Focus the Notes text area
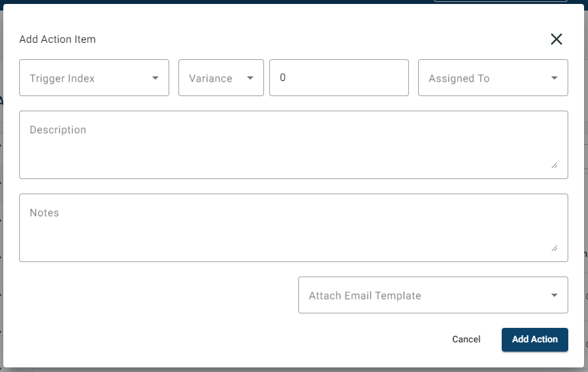Screen dimensions: 588x372 293,231
